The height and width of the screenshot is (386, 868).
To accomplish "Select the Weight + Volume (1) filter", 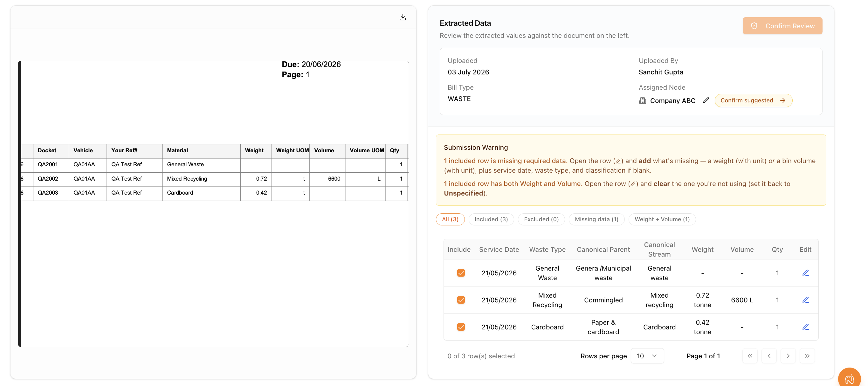I will coord(662,219).
